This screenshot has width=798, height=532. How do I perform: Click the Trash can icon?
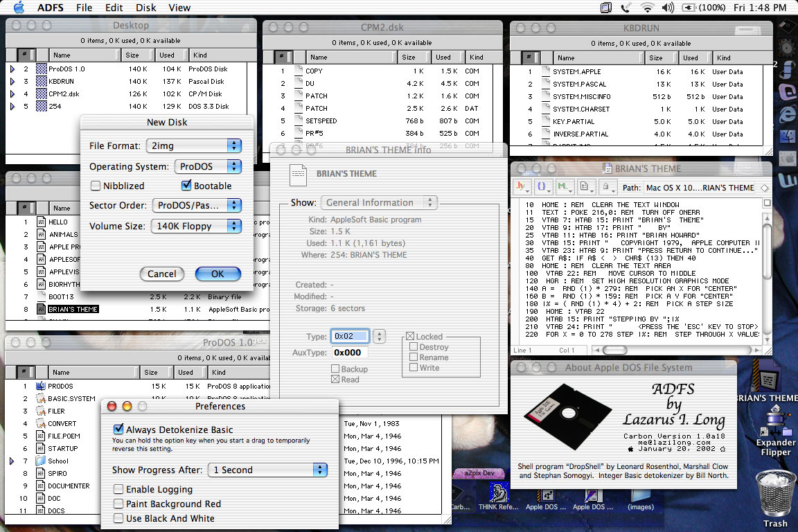coord(776,494)
